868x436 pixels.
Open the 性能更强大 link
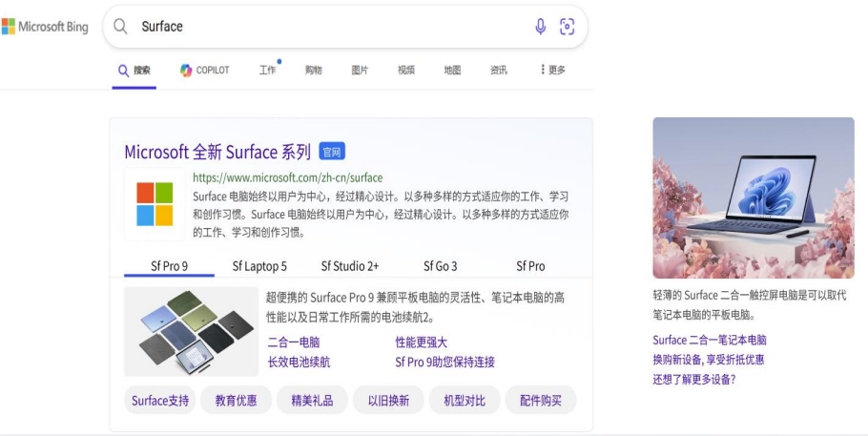(x=421, y=343)
